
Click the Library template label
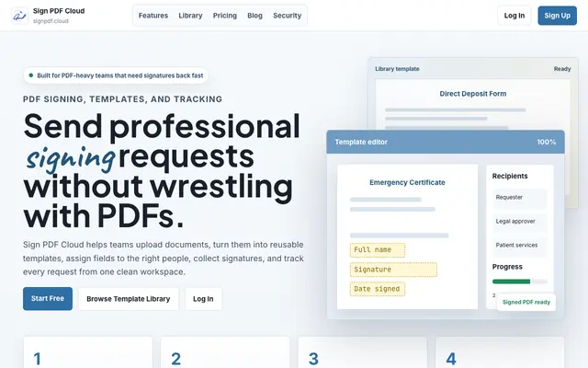pyautogui.click(x=397, y=69)
